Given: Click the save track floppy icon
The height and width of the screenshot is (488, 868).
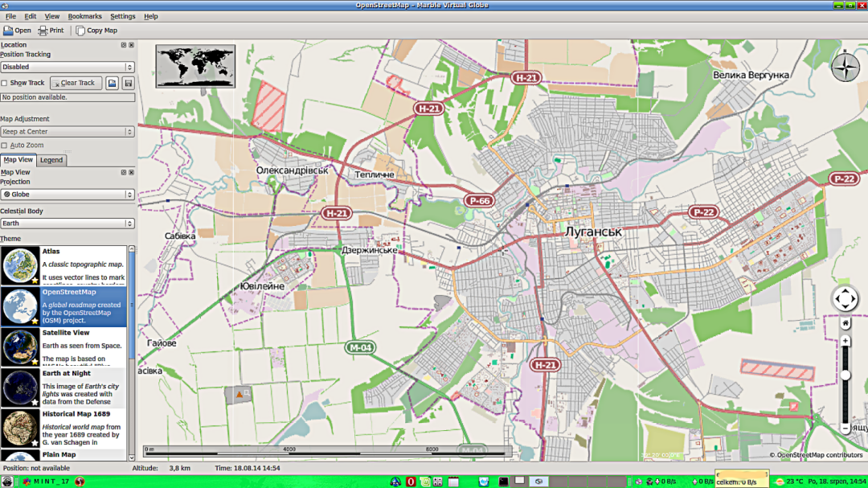Looking at the screenshot, I should (x=128, y=83).
